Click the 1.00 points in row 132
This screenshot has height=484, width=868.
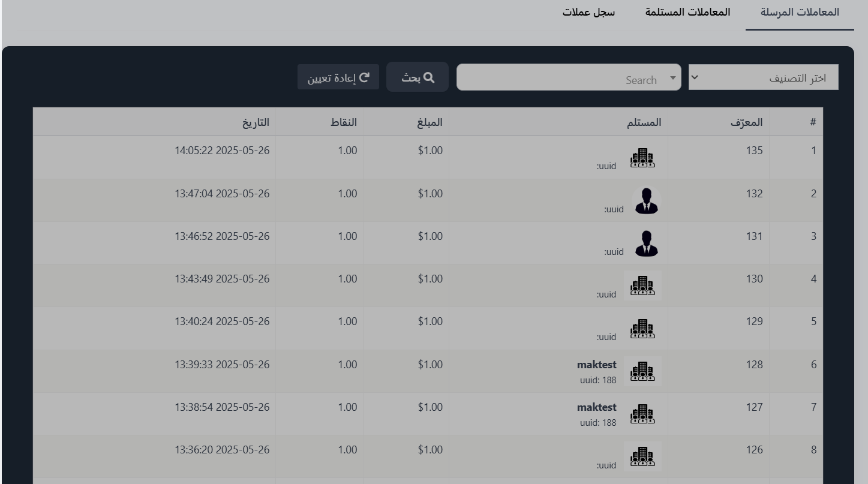point(347,194)
